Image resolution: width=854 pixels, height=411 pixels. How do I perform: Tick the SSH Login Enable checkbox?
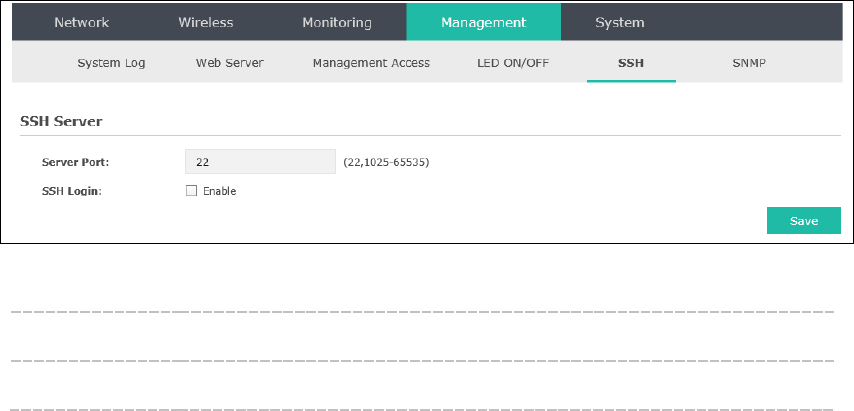click(x=191, y=191)
